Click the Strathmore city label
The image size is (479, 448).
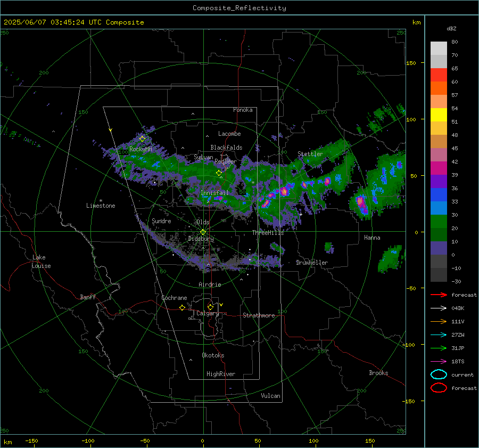(259, 315)
